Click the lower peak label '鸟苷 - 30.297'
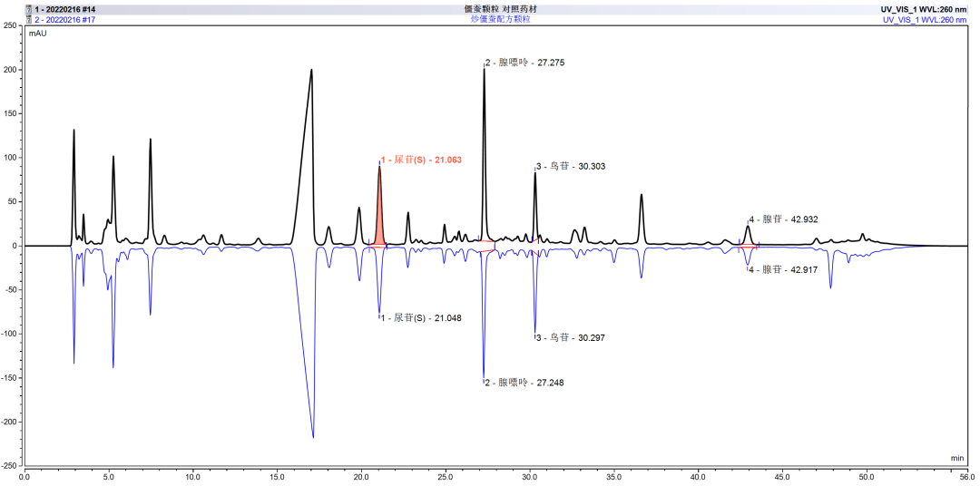 572,337
